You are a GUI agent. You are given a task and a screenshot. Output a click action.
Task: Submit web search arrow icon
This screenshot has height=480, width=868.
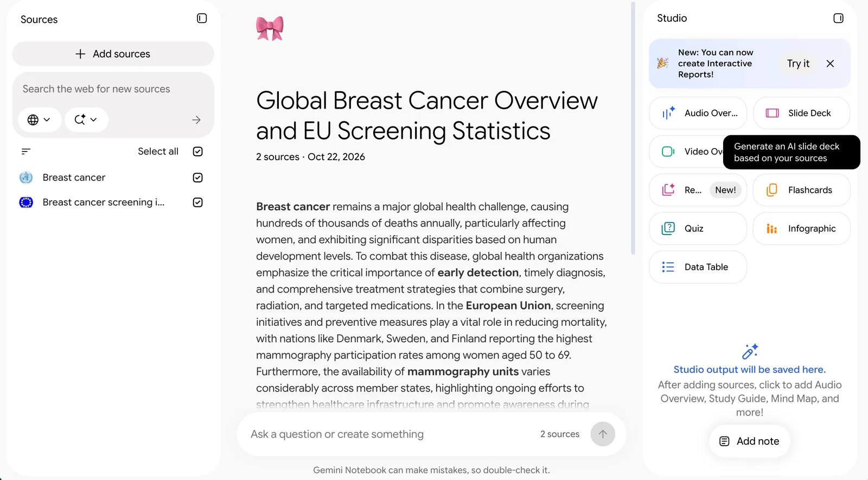(x=196, y=120)
